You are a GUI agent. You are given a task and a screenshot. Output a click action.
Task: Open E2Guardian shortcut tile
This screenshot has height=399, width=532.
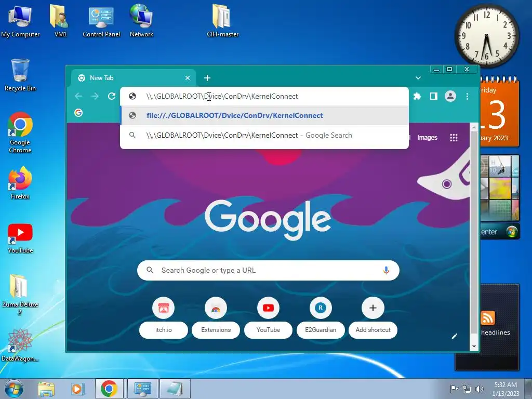321,317
